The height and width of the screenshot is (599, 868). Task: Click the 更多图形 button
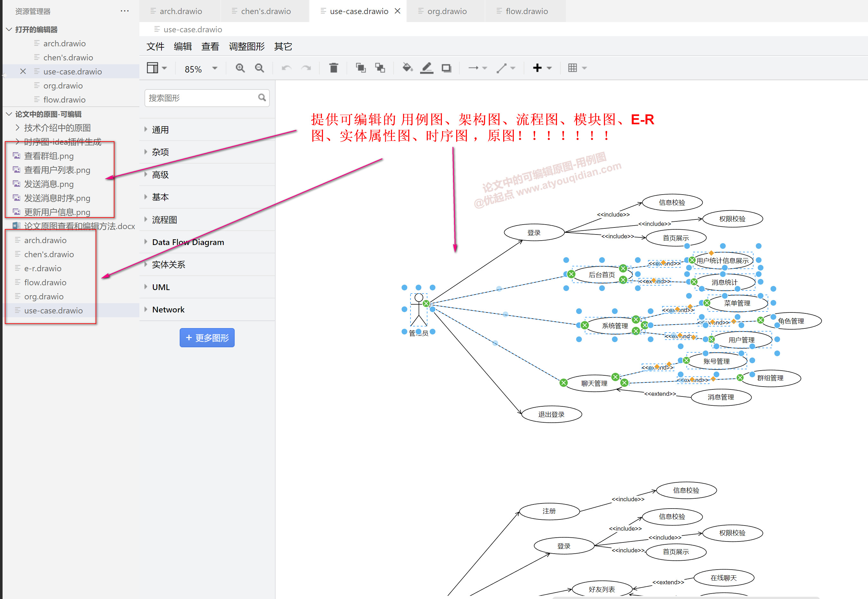(207, 337)
